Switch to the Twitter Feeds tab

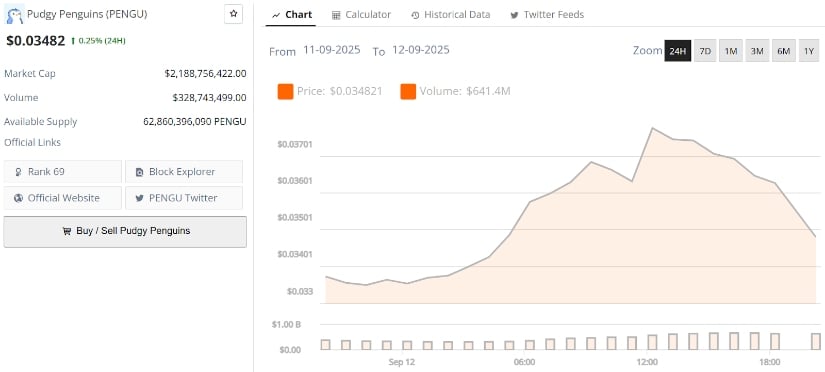click(x=547, y=15)
